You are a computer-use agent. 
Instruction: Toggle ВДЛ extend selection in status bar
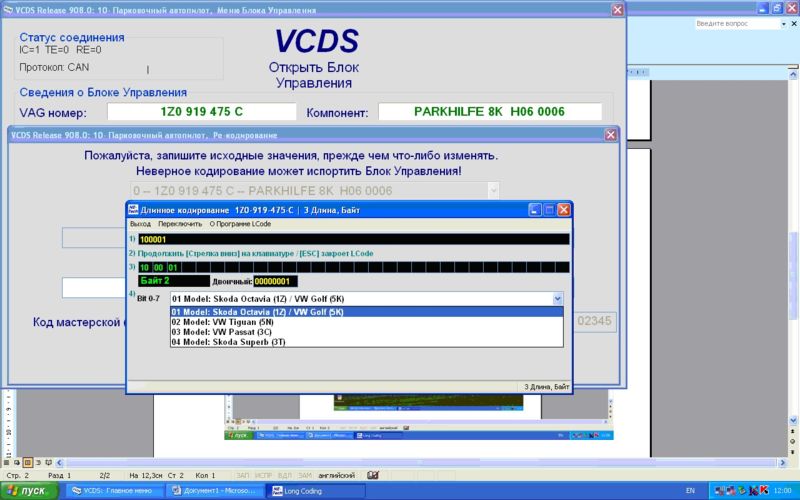[285, 476]
